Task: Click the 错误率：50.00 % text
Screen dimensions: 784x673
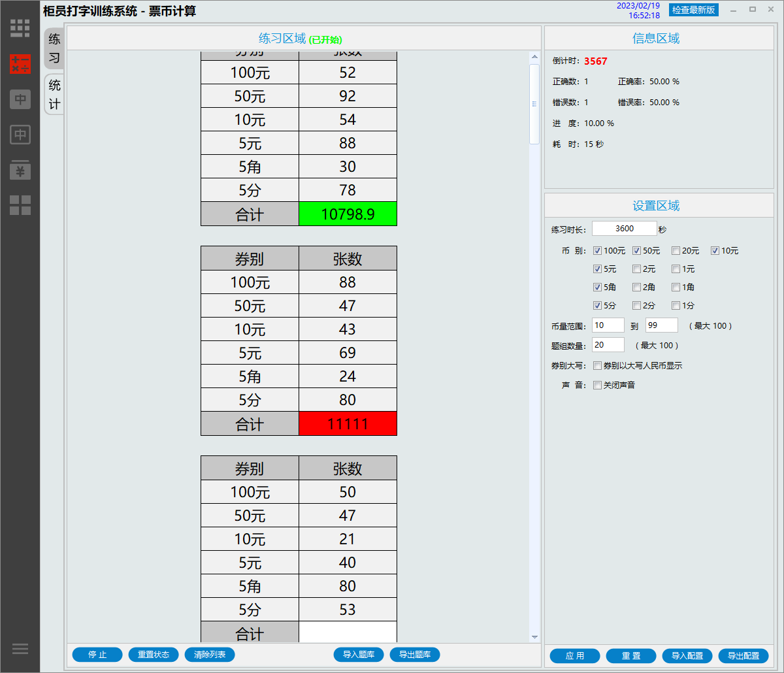Action: tap(649, 103)
